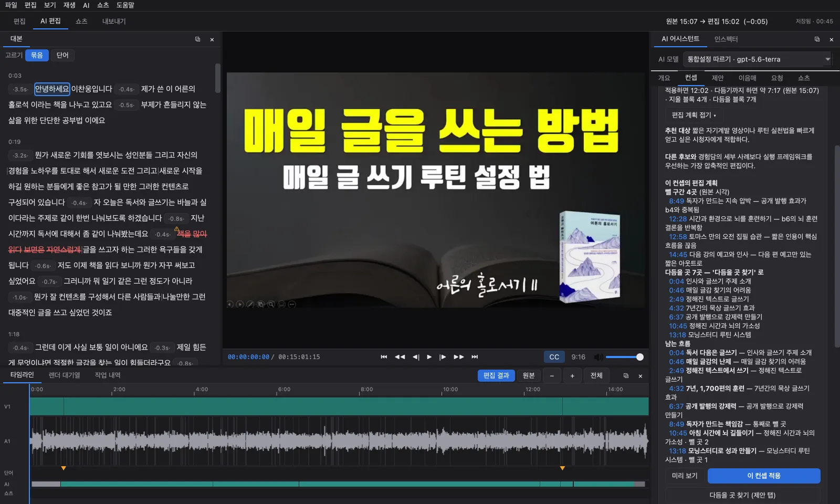Click the fast forward button
This screenshot has width=840, height=504.
[x=459, y=357]
